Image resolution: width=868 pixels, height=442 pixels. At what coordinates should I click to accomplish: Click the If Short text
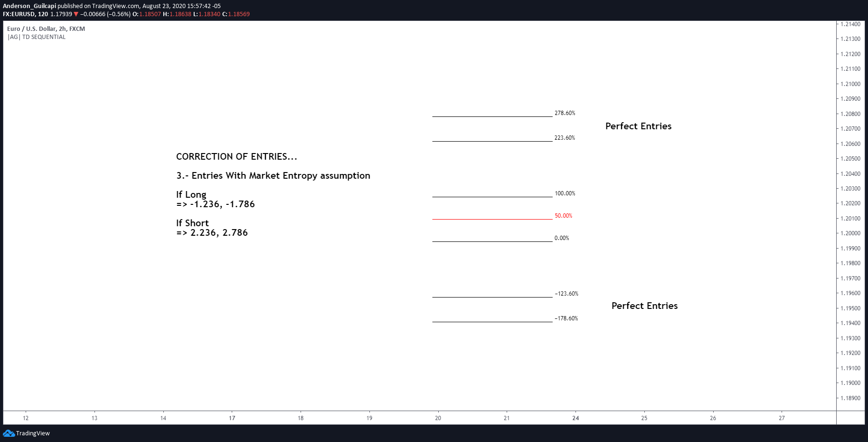click(192, 223)
